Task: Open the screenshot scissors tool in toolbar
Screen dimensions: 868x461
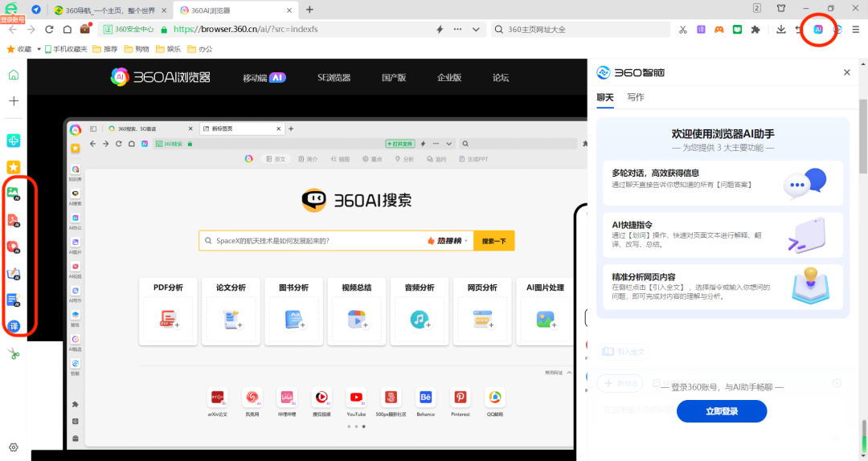Action: [682, 30]
